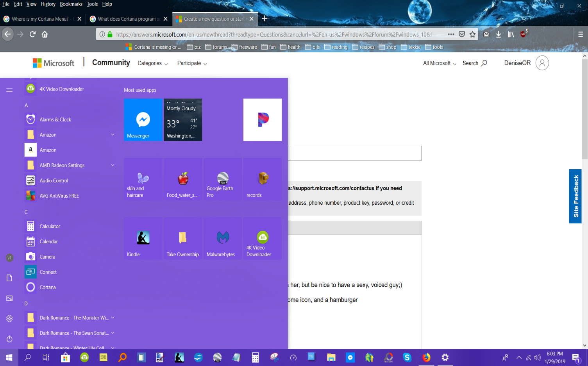Launch the Pandora tile
588x366 pixels.
(263, 120)
